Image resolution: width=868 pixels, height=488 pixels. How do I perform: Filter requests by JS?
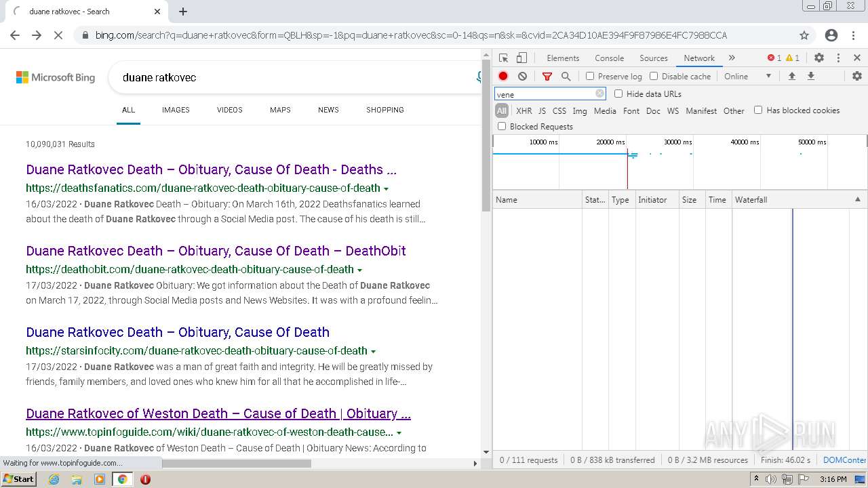click(x=542, y=110)
